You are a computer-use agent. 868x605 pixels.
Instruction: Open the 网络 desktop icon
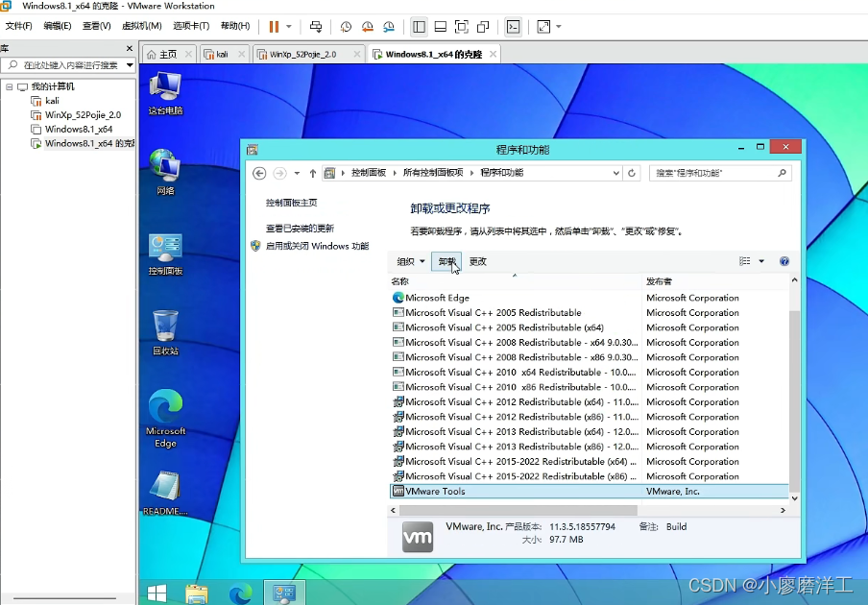click(x=165, y=172)
